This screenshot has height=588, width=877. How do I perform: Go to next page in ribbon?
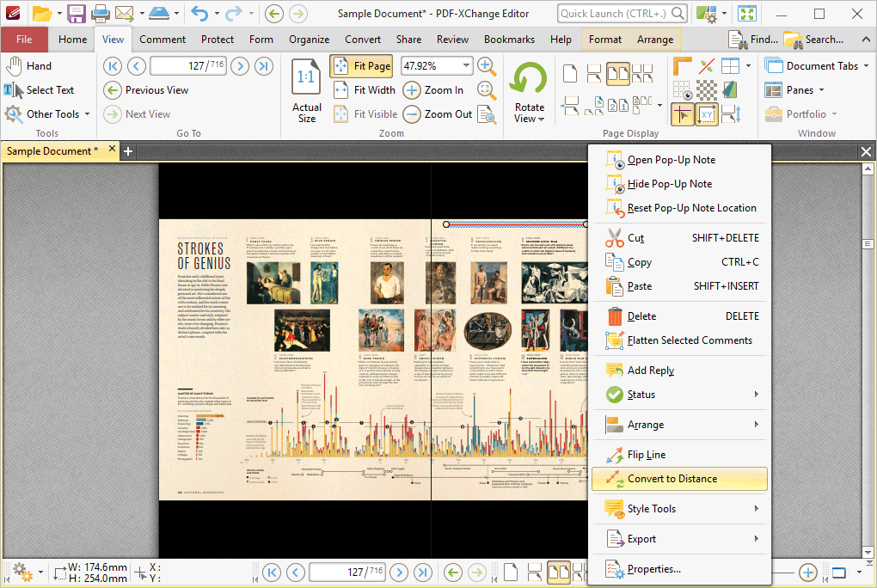pos(240,66)
